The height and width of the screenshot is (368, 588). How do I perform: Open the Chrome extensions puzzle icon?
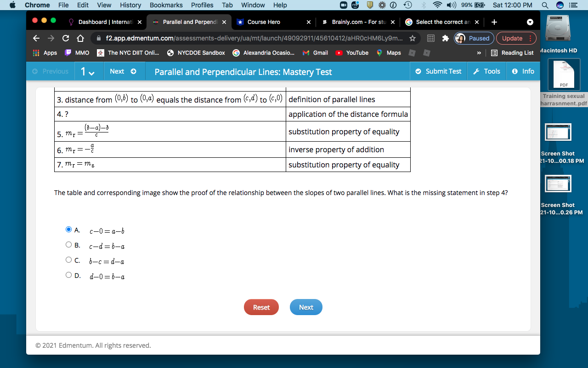445,38
